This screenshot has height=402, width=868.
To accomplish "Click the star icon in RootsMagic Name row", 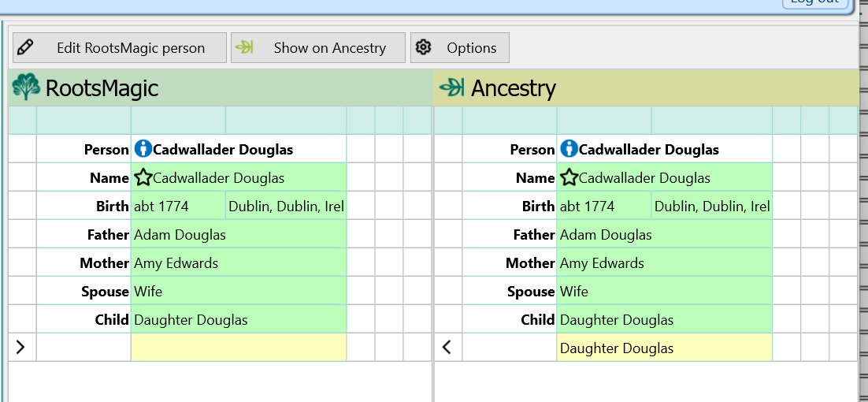I will click(x=143, y=177).
